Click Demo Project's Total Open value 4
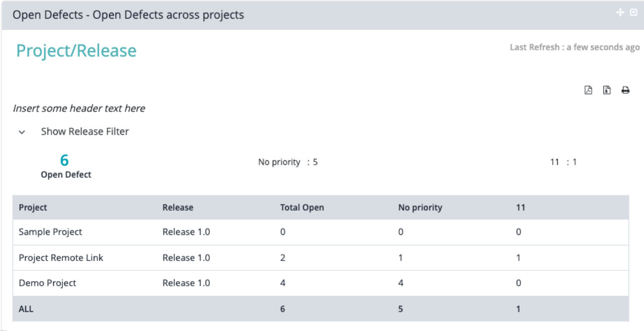This screenshot has height=331, width=644. (x=283, y=283)
